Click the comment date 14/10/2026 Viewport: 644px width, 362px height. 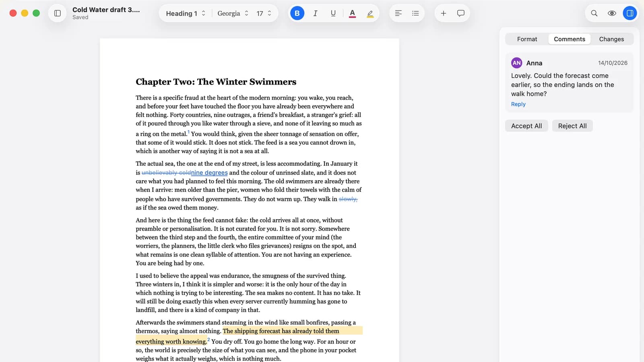coord(613,63)
